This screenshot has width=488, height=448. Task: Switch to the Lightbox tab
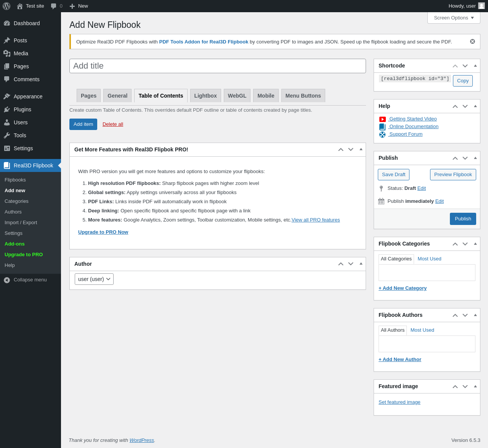[x=205, y=96]
